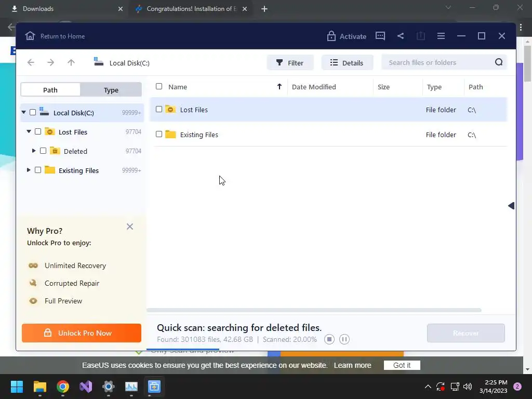
Task: Click the Existing Files folder icon in list
Action: click(170, 135)
